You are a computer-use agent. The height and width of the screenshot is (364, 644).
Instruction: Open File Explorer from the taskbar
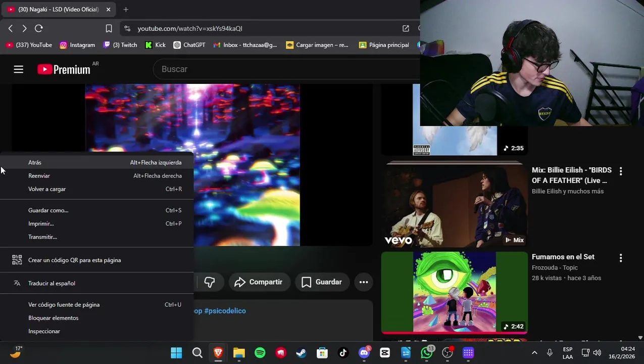pos(239,353)
